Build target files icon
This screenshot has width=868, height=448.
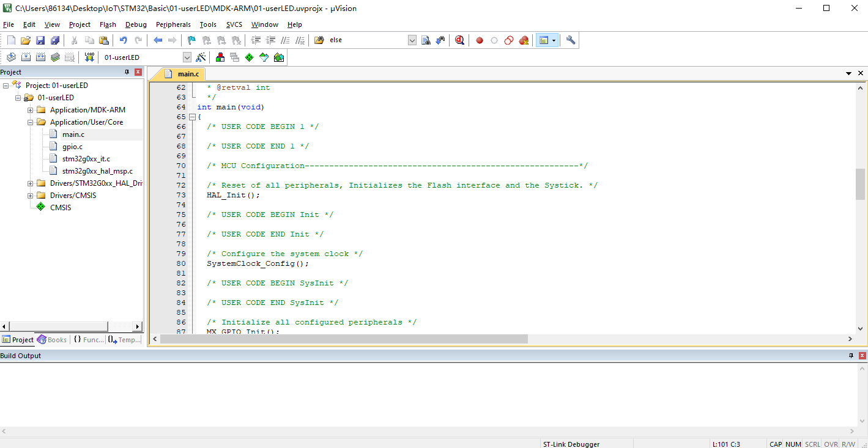coord(26,57)
